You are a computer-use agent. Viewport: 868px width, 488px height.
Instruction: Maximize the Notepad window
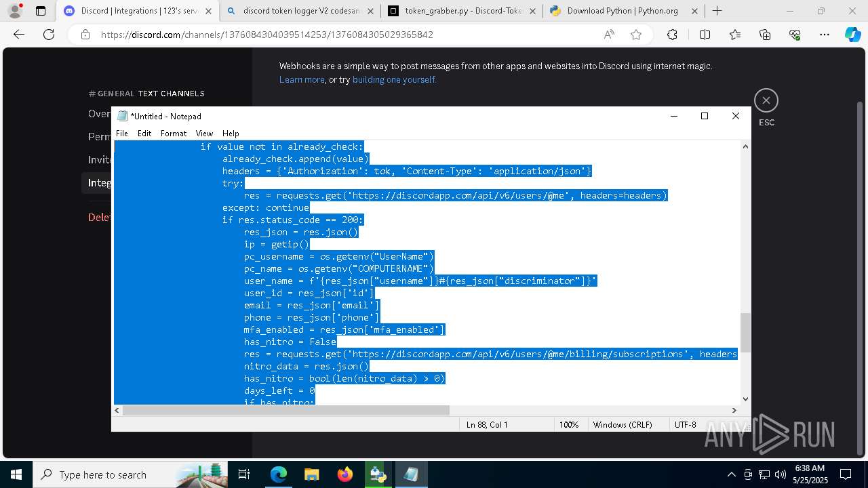(x=705, y=116)
